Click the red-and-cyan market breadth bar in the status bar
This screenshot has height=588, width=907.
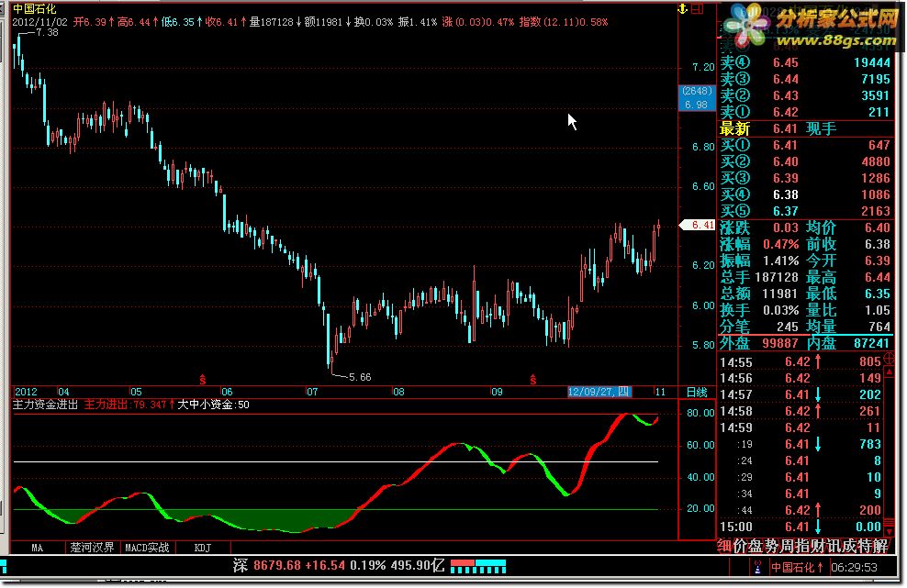477,566
